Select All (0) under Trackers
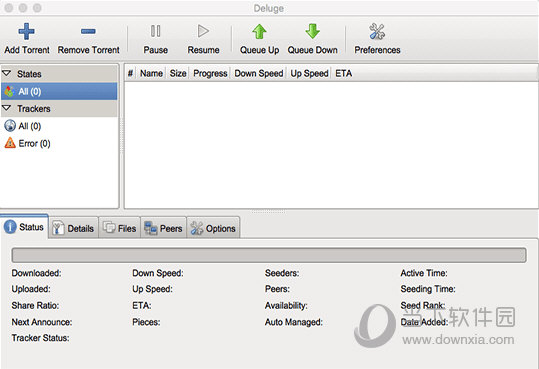Viewport: 539px width, 369px height. pyautogui.click(x=59, y=126)
